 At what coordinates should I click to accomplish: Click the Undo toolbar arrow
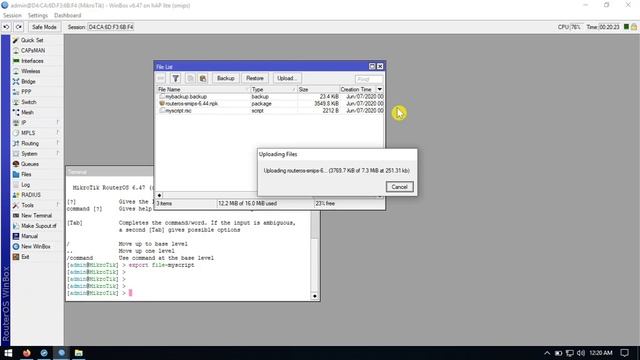click(6, 27)
